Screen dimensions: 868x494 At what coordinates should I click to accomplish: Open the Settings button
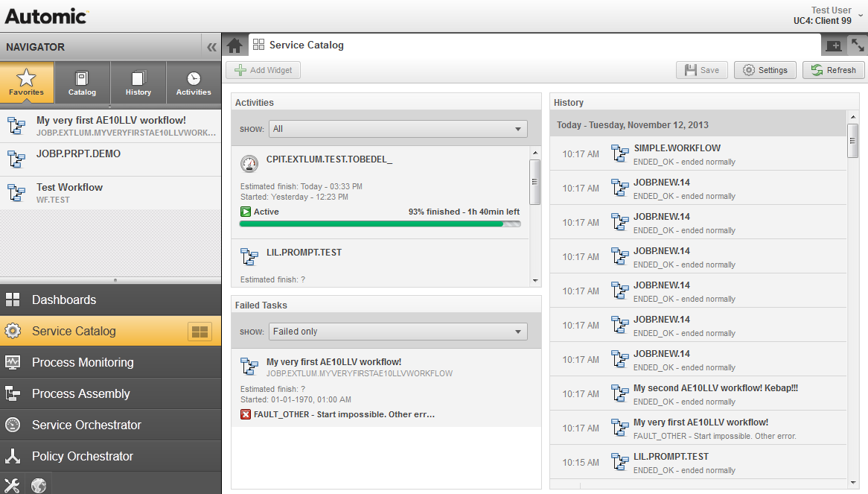(x=765, y=70)
